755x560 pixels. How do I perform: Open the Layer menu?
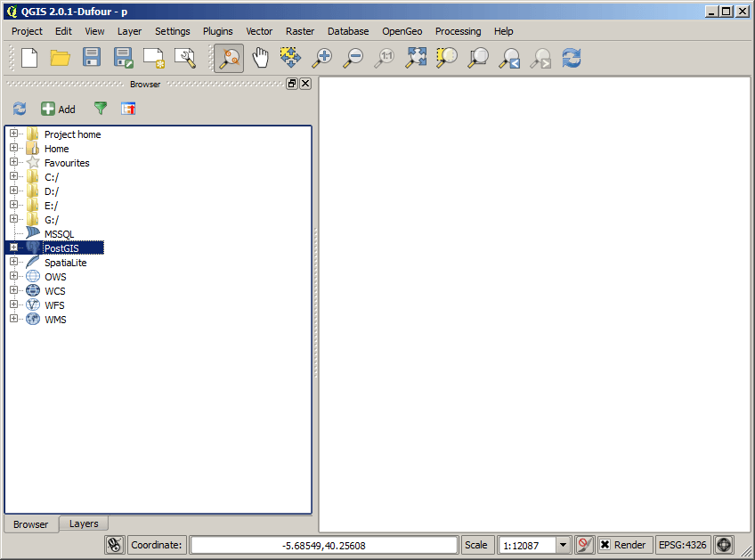click(129, 31)
